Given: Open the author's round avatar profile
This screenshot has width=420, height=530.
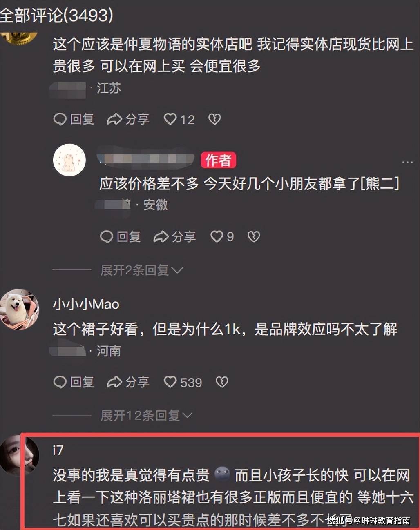Looking at the screenshot, I should tap(69, 160).
